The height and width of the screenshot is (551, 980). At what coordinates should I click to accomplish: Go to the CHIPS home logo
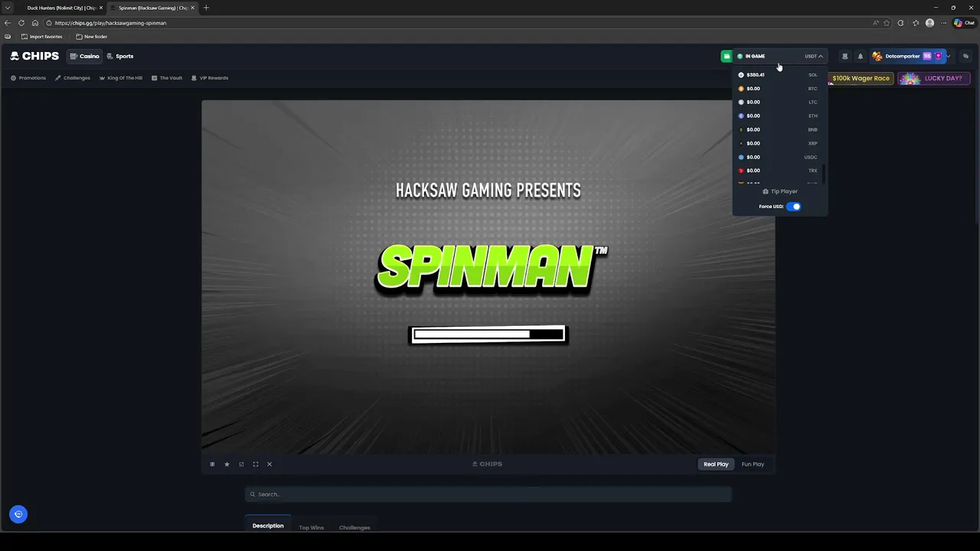pos(34,56)
